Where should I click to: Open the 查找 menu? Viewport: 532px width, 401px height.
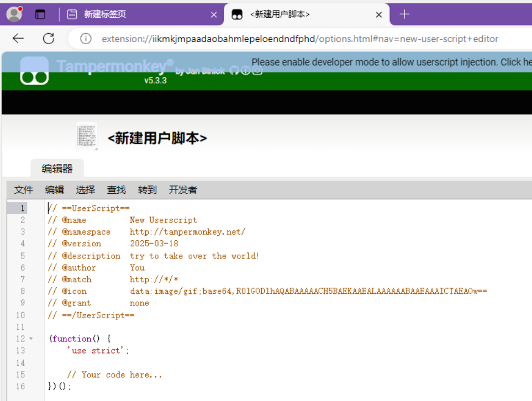coord(117,190)
